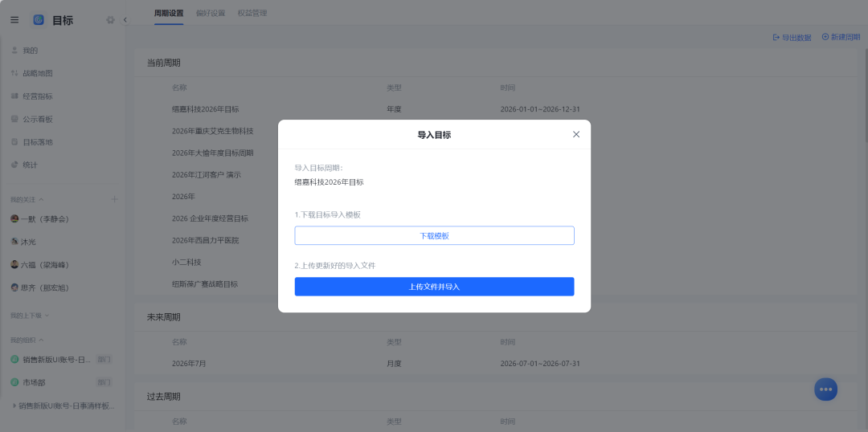Switch to 偏好设置 tab

[211, 14]
